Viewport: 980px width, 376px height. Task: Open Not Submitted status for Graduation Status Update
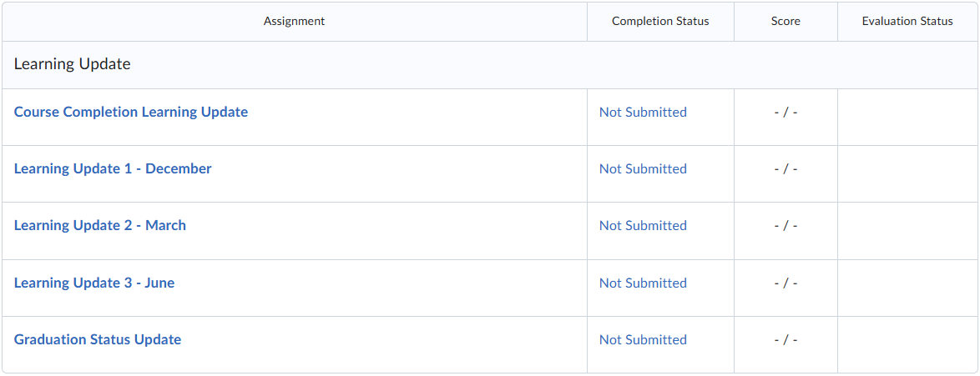pos(643,339)
